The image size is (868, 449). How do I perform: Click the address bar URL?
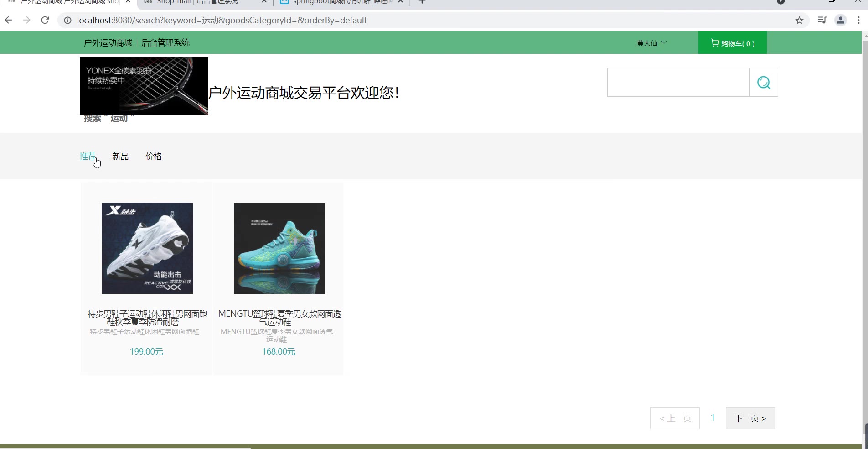coord(222,20)
